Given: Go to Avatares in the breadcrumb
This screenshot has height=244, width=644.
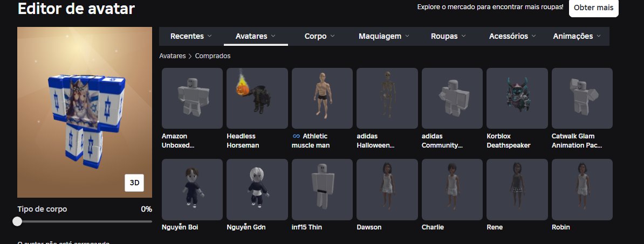Looking at the screenshot, I should point(173,56).
